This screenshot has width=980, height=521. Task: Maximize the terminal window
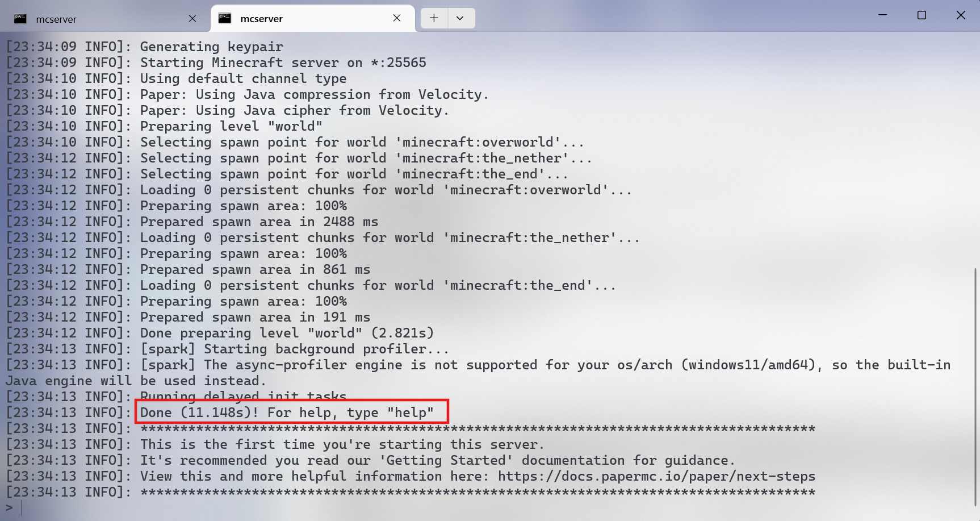[x=922, y=15]
